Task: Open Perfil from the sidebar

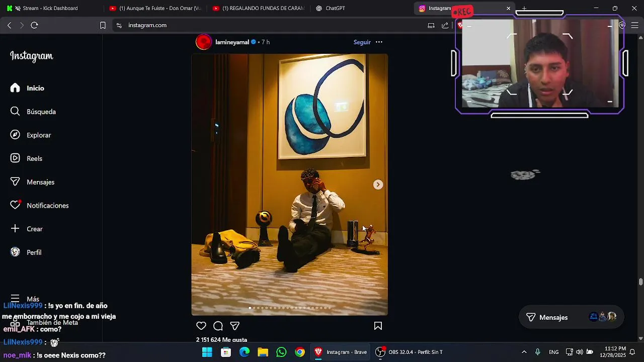Action: coord(26,252)
